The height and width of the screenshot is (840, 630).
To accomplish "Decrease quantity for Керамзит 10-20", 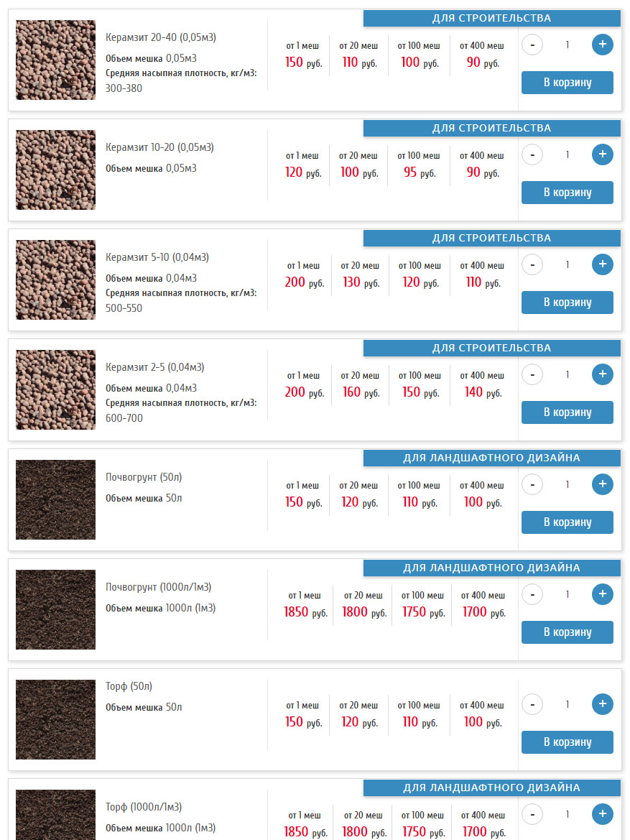I will pos(532,154).
